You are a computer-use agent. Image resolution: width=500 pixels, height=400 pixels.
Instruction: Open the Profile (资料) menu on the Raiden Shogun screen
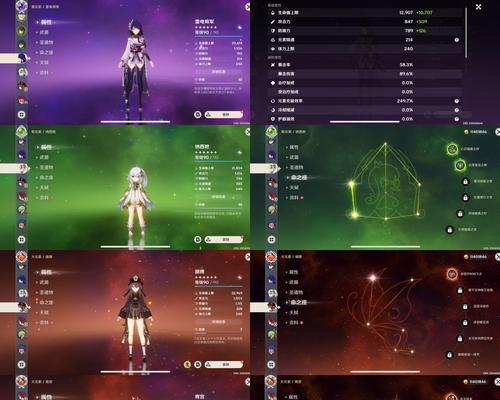[x=44, y=72]
